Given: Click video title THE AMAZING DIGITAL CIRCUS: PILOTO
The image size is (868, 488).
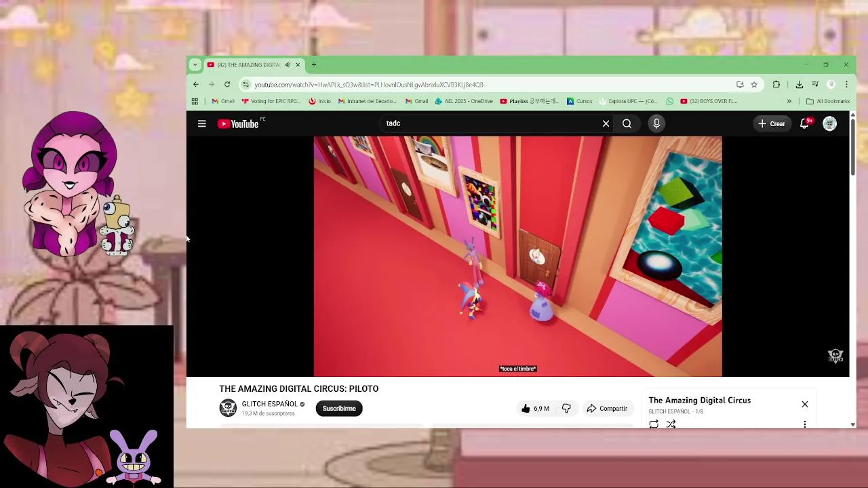Looking at the screenshot, I should (x=298, y=389).
